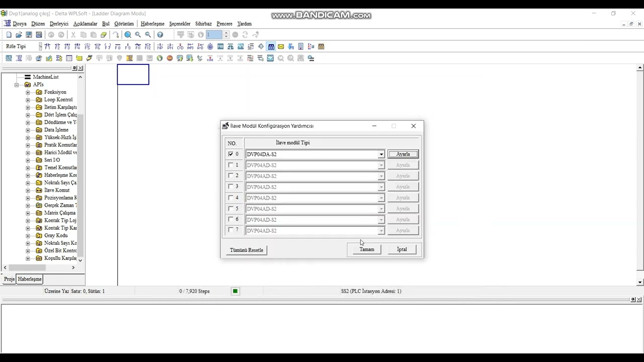Screen dimensions: 644x362
Task: Switch to the Proje tab
Action: coord(9,279)
